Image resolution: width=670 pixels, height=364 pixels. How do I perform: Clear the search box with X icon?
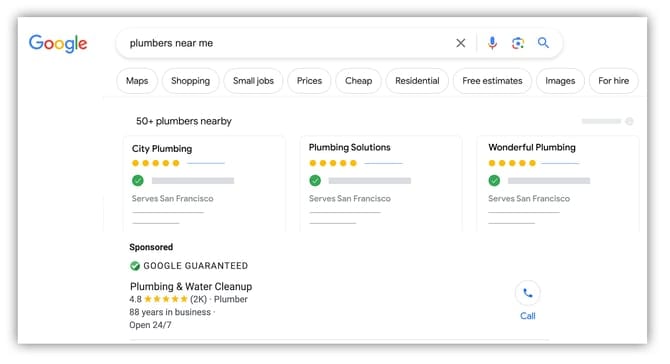point(461,43)
